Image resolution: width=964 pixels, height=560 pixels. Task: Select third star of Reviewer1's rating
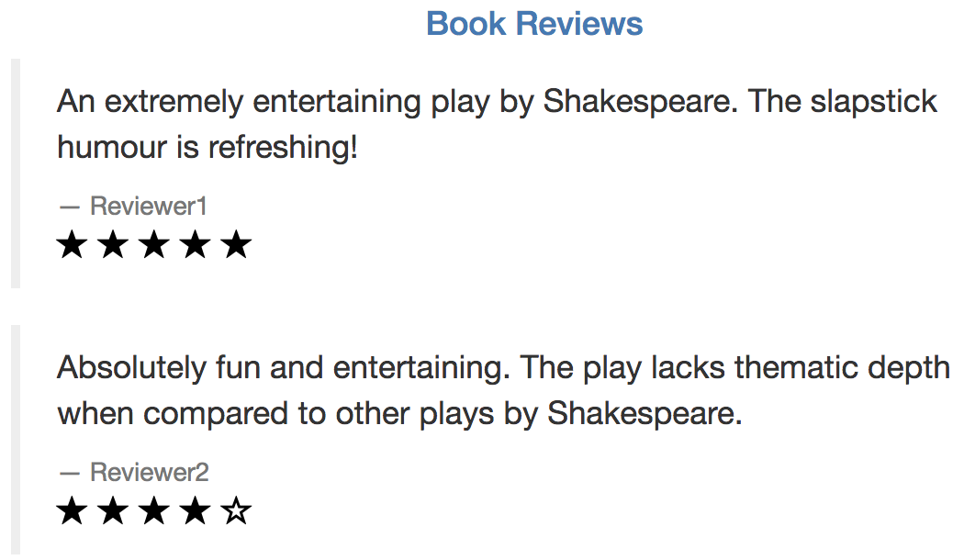coord(154,244)
